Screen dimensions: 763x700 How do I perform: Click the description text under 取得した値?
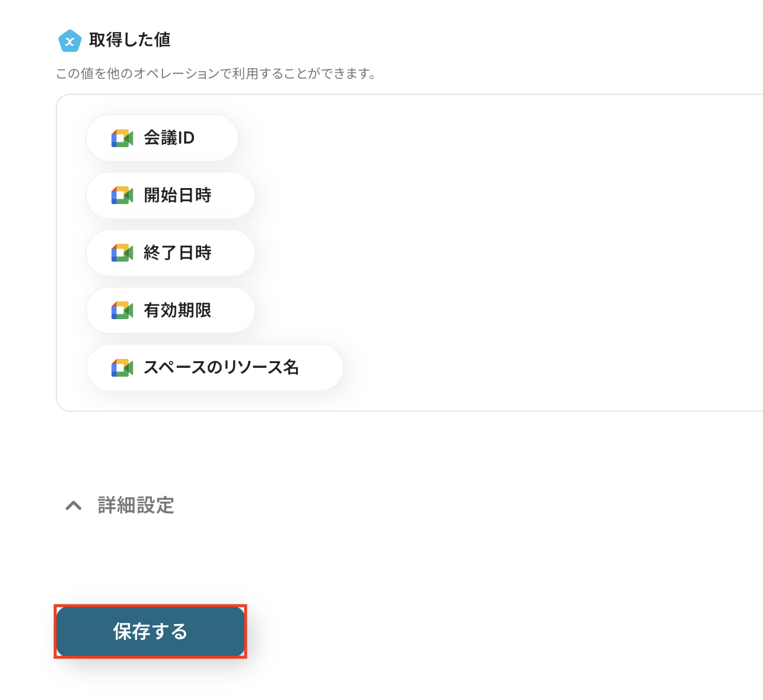click(x=216, y=74)
